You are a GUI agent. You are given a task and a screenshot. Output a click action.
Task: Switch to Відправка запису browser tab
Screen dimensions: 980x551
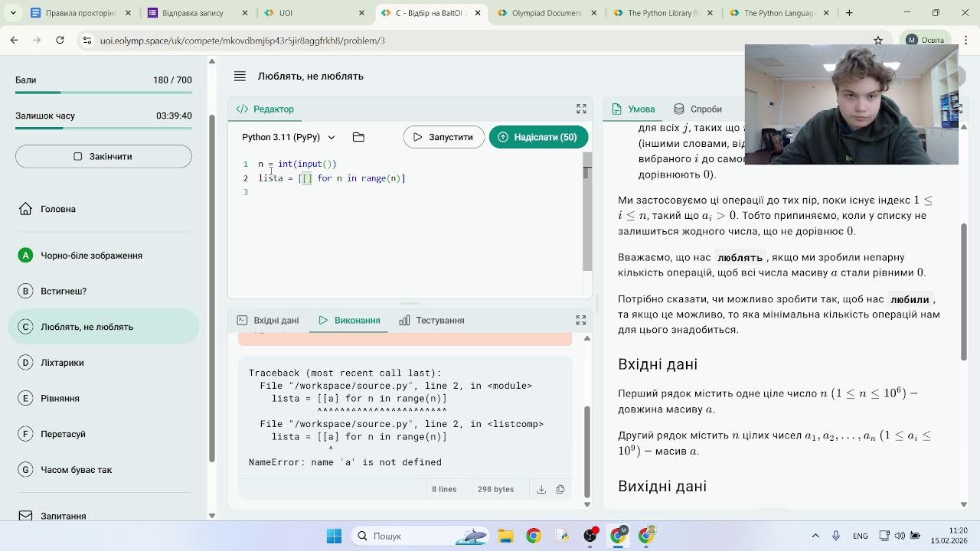198,13
